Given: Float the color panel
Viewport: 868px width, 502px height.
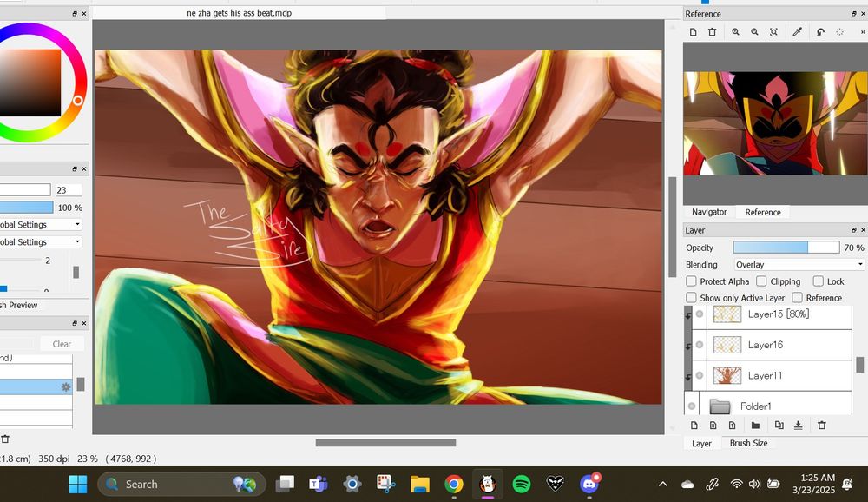Looking at the screenshot, I should coord(75,14).
